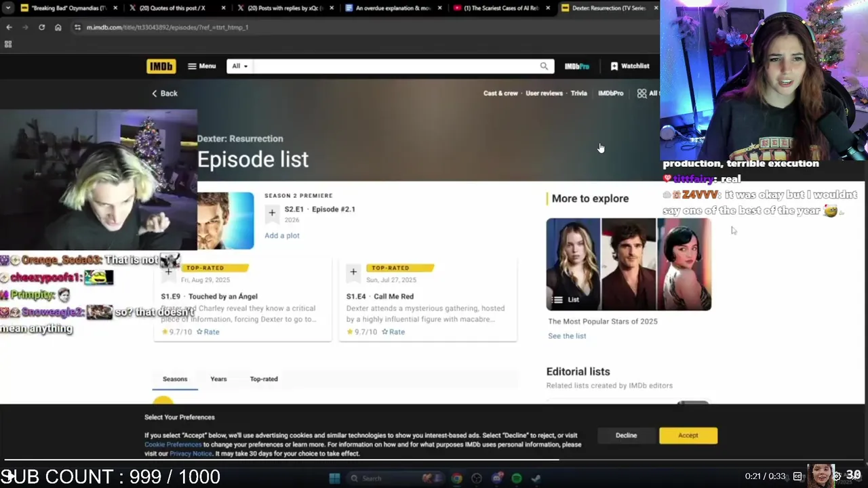Screen dimensions: 868x488
Task: Click See the list link
Action: tap(567, 336)
